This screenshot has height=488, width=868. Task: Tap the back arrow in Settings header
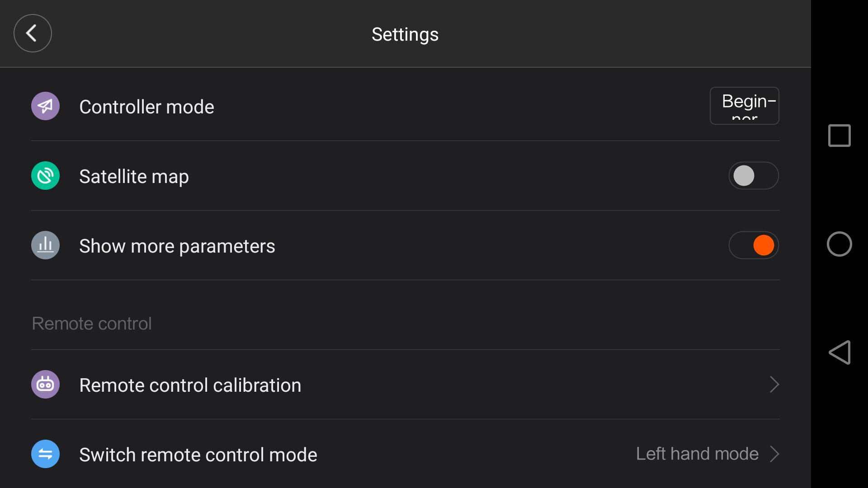point(33,33)
